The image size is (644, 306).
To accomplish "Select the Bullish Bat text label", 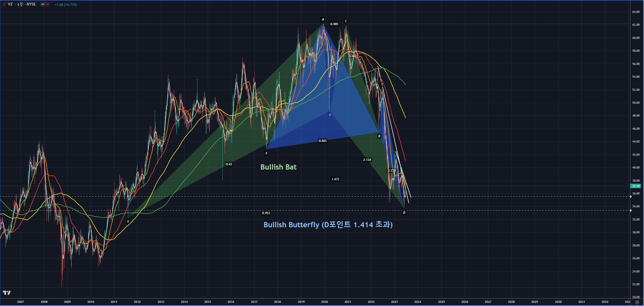I will (278, 167).
